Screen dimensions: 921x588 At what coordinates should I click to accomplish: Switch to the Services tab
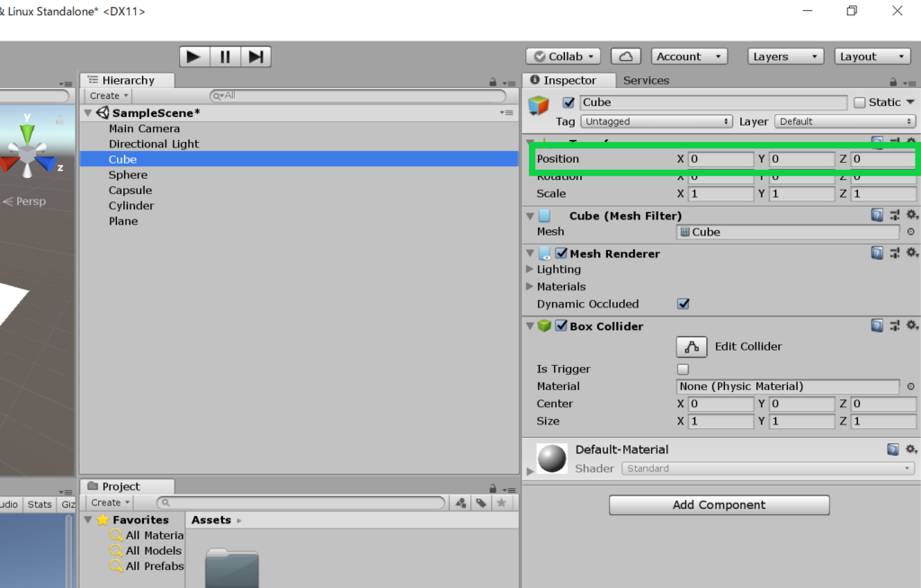[x=646, y=80]
